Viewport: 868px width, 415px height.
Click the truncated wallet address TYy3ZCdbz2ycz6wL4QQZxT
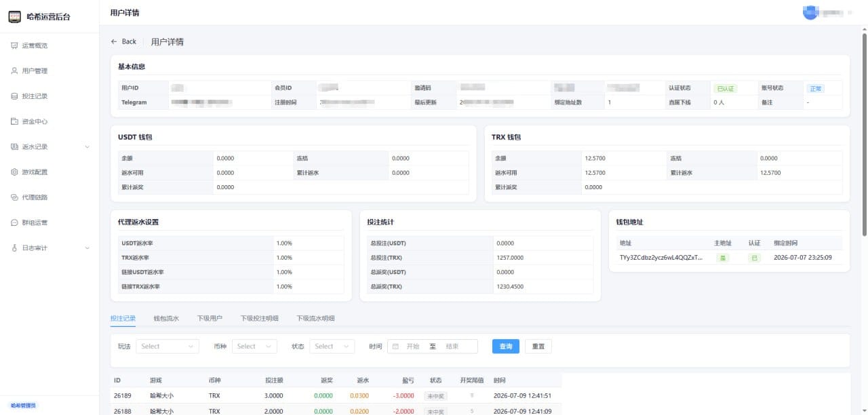point(661,258)
